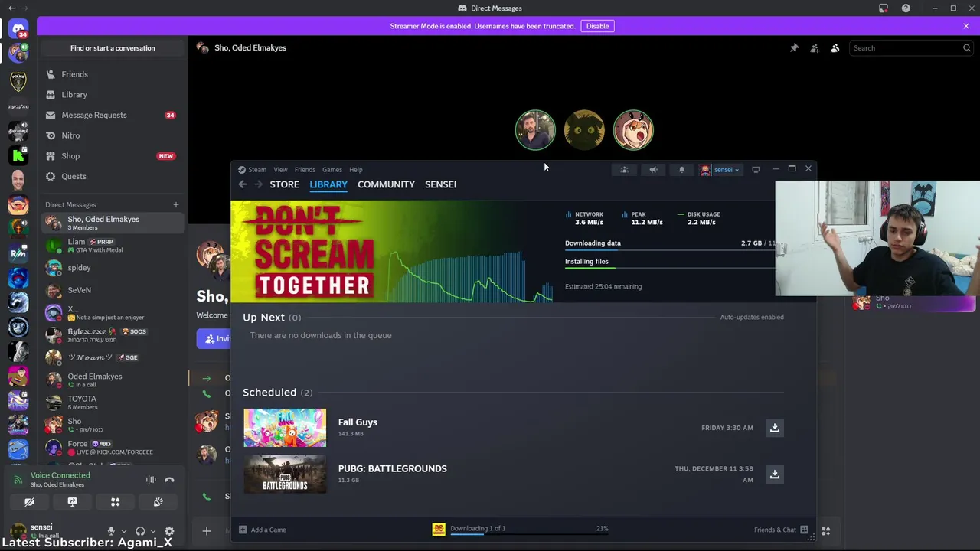This screenshot has width=980, height=551.
Task: Mute microphone in user panel
Action: pyautogui.click(x=111, y=531)
